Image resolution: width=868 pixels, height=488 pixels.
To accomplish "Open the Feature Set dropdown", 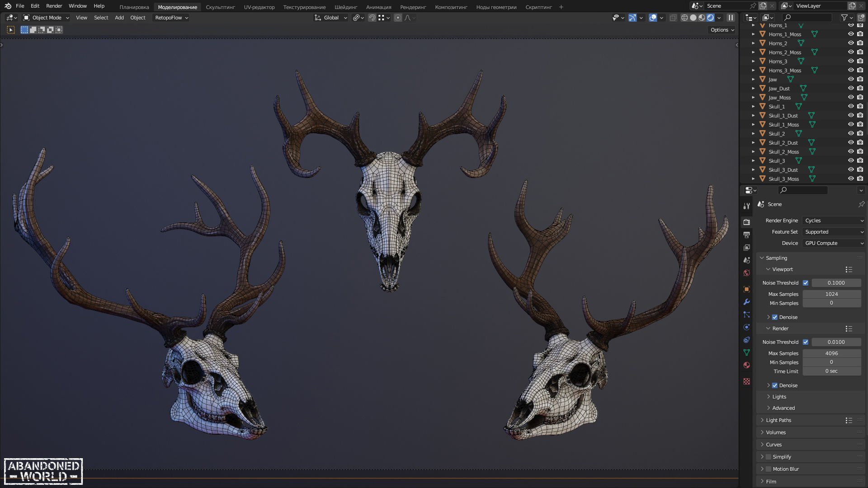I will [x=834, y=232].
